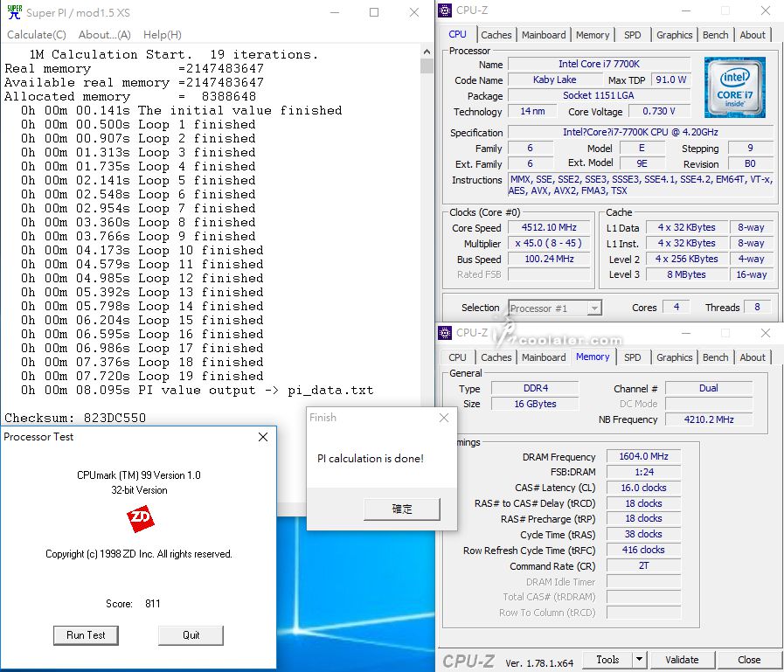784x672 pixels.
Task: Click the Core Speed value 4512.10 MHz
Action: 549,227
